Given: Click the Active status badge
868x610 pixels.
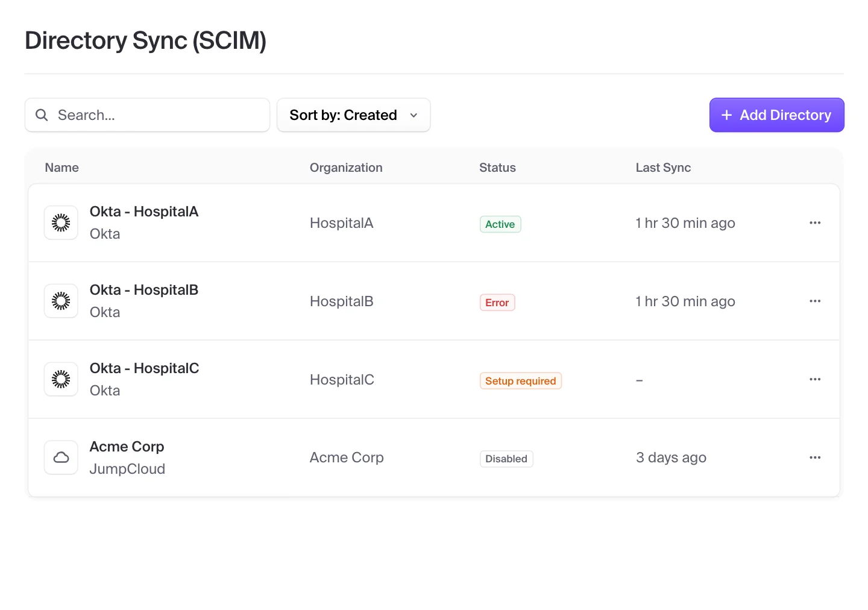Looking at the screenshot, I should [500, 224].
